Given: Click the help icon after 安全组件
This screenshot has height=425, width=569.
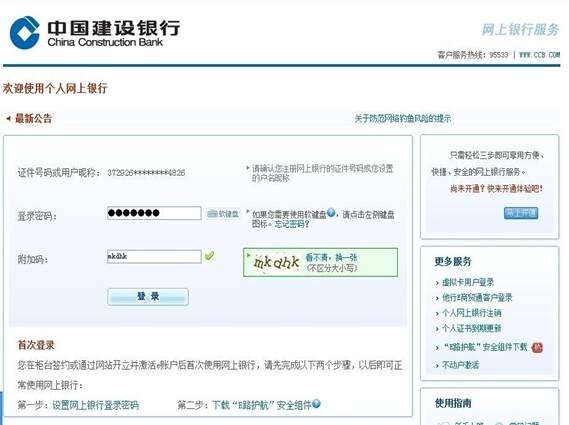Looking at the screenshot, I should [x=316, y=404].
